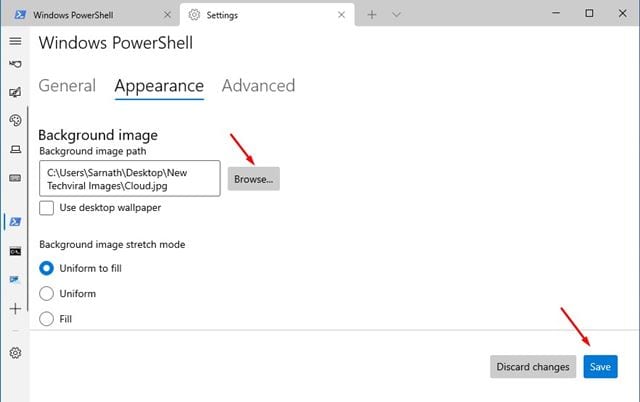This screenshot has height=402, width=640.
Task: Switch to the General tab
Action: coord(67,86)
